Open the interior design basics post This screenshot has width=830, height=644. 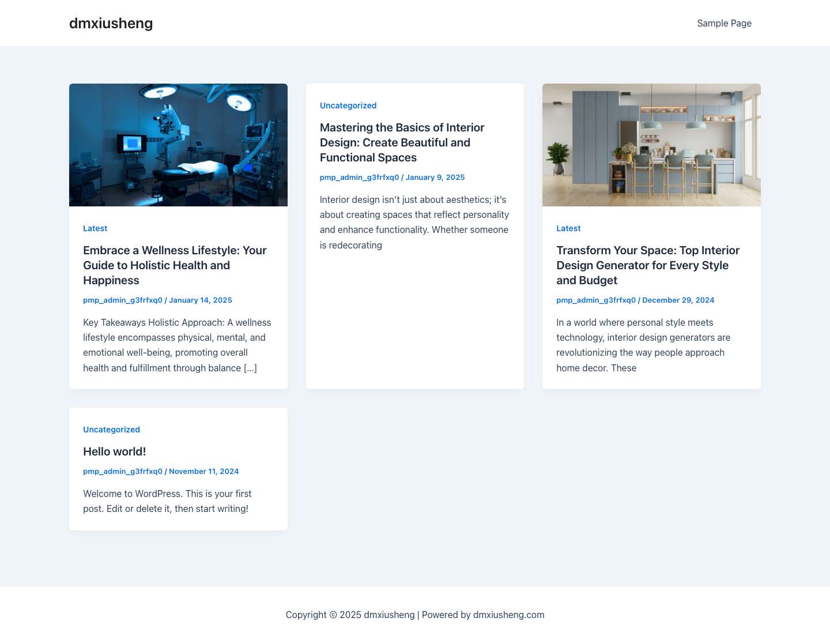pyautogui.click(x=402, y=142)
